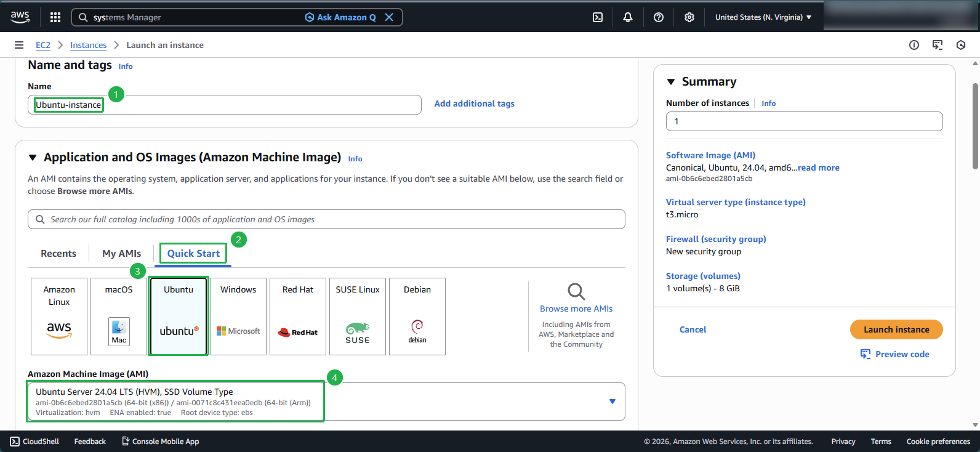Switch to the My AMIs tab
The width and height of the screenshot is (980, 452).
(x=122, y=253)
